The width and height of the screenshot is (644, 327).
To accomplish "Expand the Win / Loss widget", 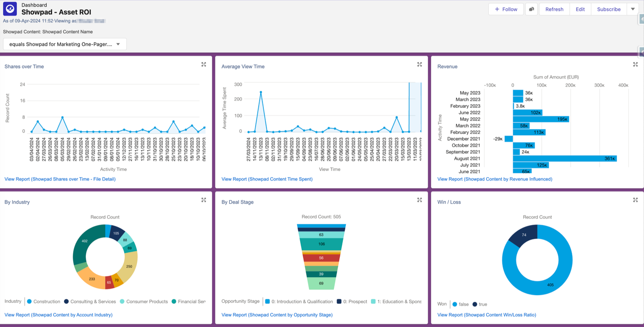I will point(635,200).
